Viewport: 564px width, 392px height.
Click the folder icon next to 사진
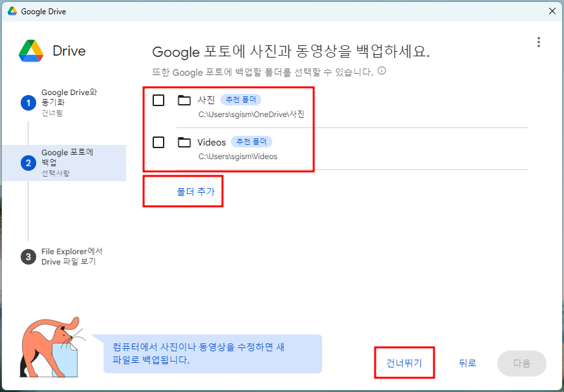tap(184, 100)
